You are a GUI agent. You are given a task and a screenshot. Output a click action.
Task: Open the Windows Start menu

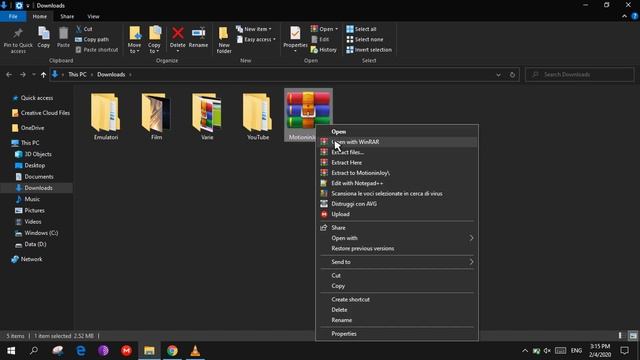11,351
